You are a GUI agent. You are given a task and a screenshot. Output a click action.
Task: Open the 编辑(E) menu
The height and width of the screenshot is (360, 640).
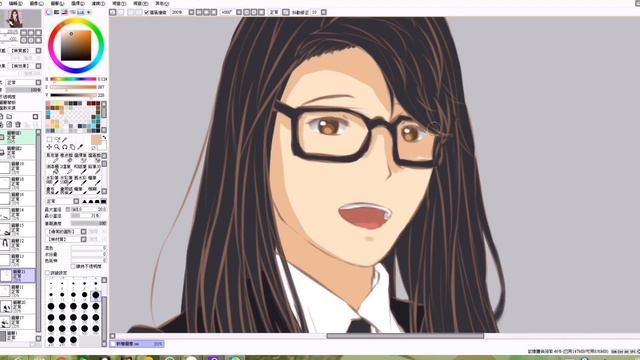pyautogui.click(x=16, y=3)
